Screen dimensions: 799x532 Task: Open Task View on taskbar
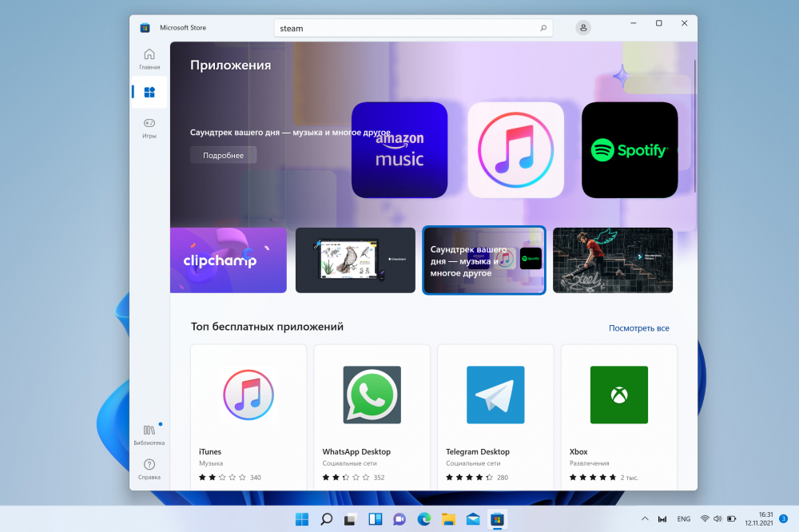[350, 519]
